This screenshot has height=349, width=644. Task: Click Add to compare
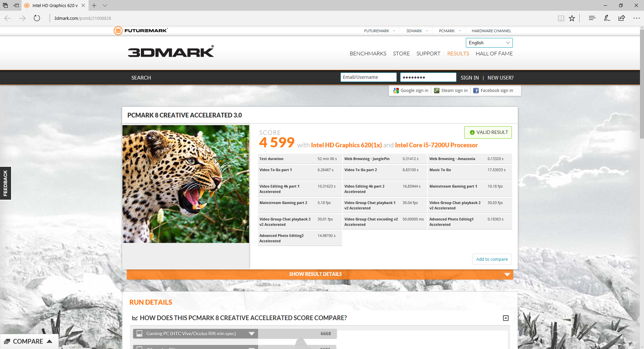click(492, 259)
